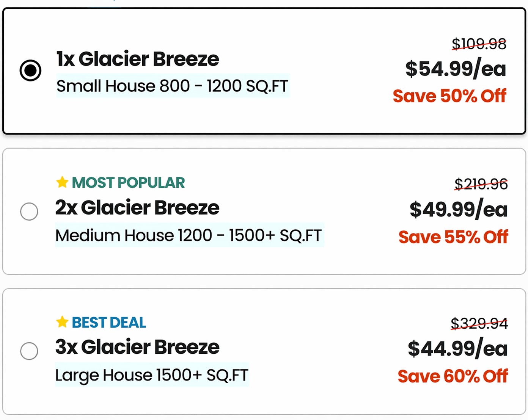Click the 3x Glacier Breeze title text
The width and height of the screenshot is (528, 420).
click(x=137, y=347)
